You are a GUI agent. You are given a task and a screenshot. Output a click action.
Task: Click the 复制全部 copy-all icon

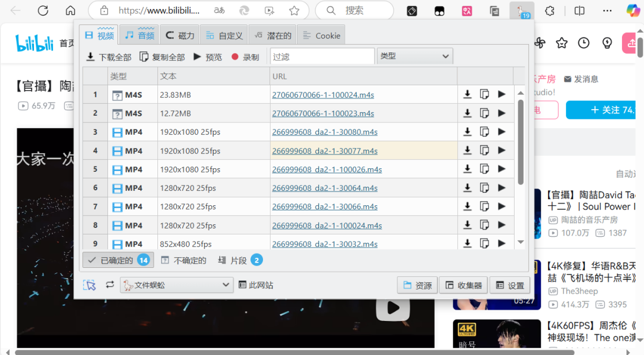click(x=144, y=55)
